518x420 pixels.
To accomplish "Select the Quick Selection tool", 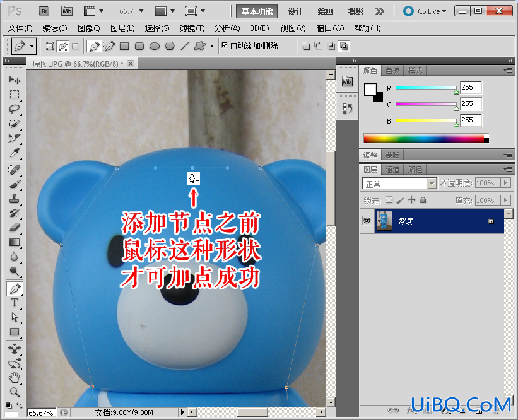I will (15, 124).
